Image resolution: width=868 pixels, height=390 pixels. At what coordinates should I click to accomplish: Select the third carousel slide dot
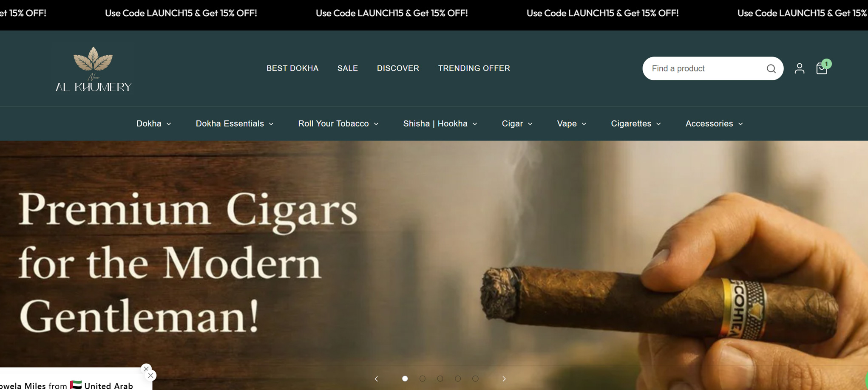tap(440, 379)
